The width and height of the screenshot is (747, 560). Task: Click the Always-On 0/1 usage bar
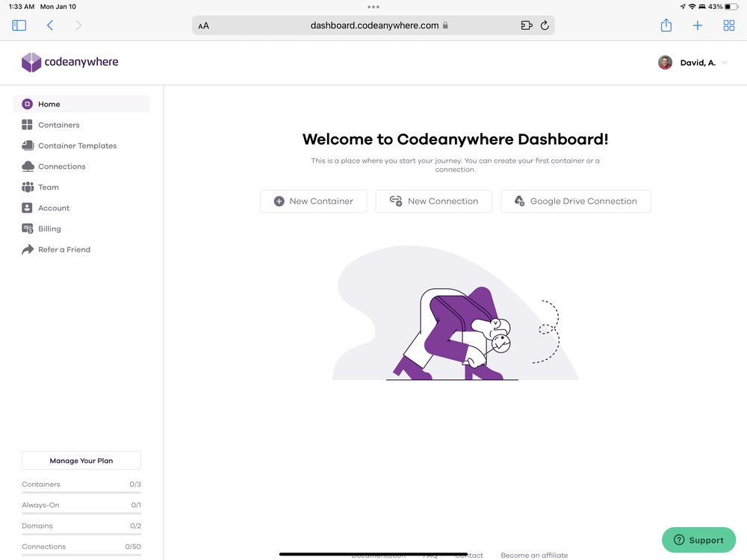81,514
